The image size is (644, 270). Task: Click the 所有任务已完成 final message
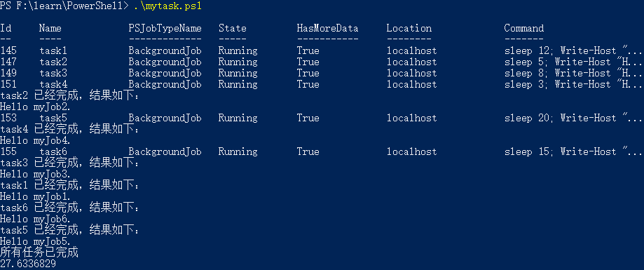pos(39,252)
